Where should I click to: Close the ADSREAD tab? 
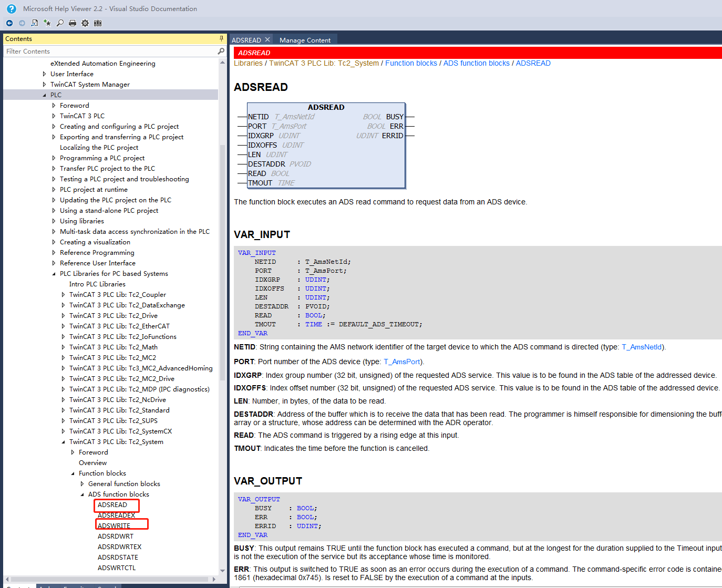267,40
